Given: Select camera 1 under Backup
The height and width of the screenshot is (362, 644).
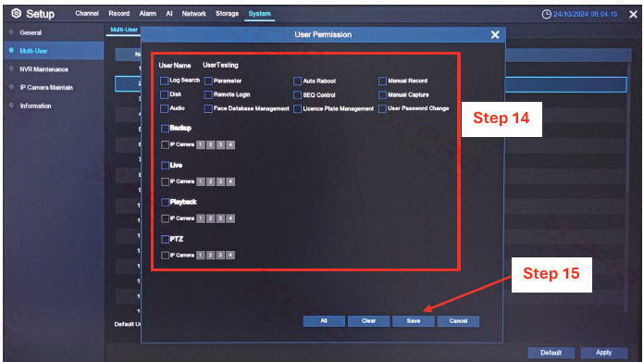Looking at the screenshot, I should coord(201,144).
